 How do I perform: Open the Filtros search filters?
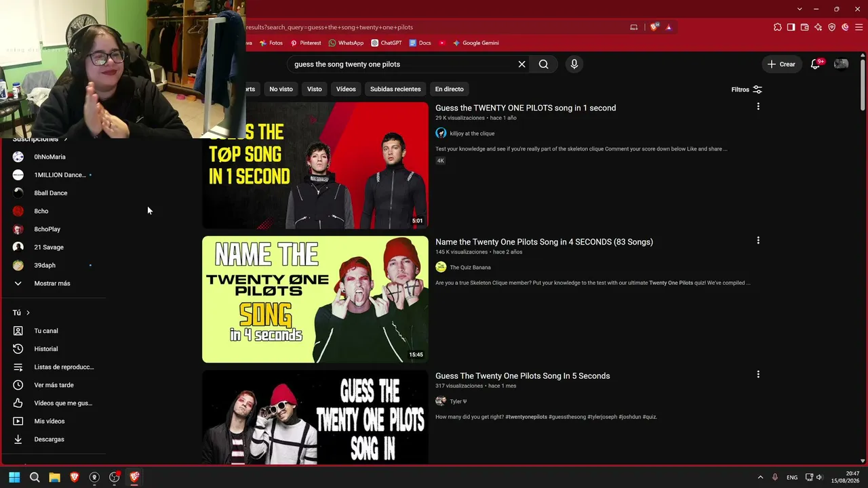(x=747, y=89)
